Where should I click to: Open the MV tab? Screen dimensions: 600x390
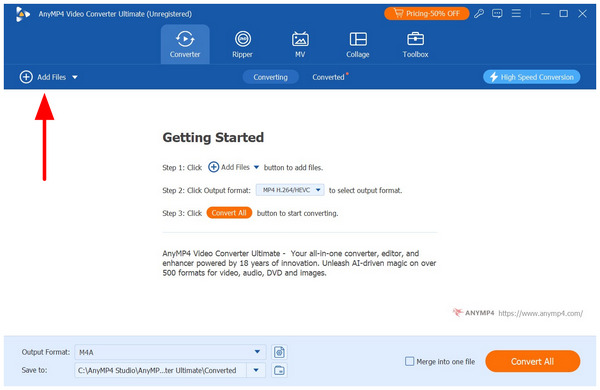tap(300, 44)
